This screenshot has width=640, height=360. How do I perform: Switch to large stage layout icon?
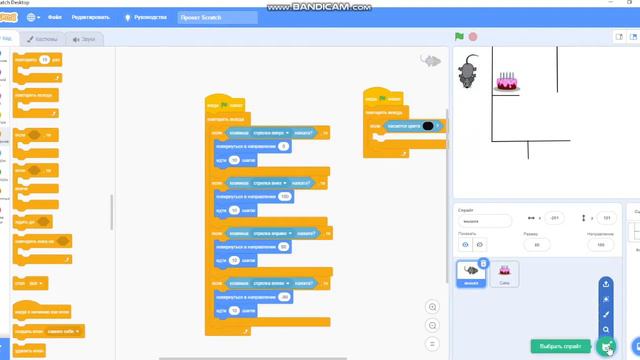pos(633,37)
